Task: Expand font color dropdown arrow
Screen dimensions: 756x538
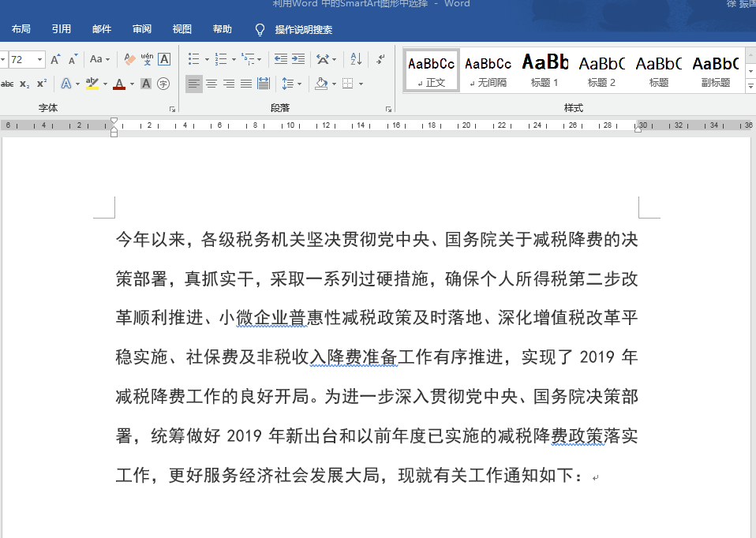Action: tap(132, 84)
